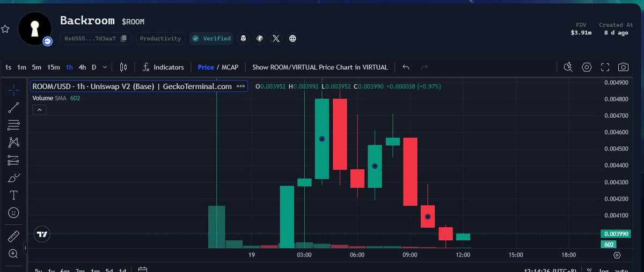The image size is (644, 272).
Task: Open the Backroom website globe icon
Action: pyautogui.click(x=292, y=38)
